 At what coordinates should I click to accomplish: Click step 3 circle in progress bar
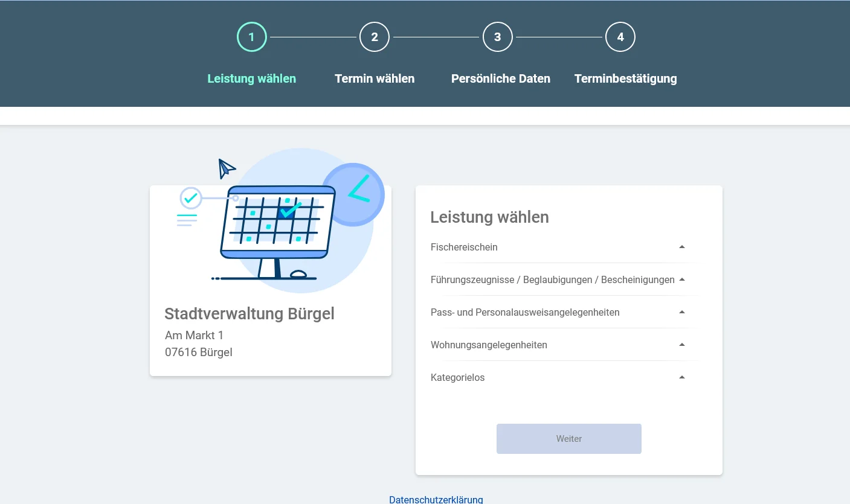[497, 37]
